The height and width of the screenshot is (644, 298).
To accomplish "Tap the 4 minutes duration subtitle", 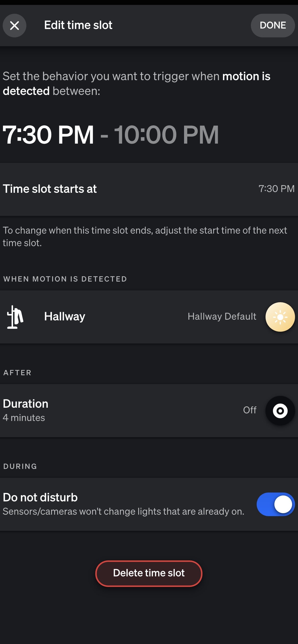I will (24, 418).
